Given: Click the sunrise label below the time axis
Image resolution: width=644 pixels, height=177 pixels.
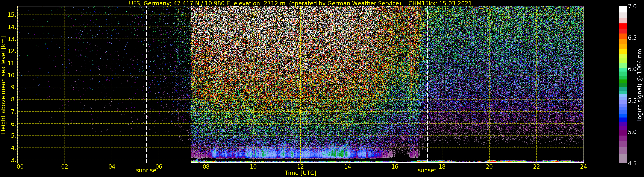Looking at the screenshot, I should tap(146, 171).
